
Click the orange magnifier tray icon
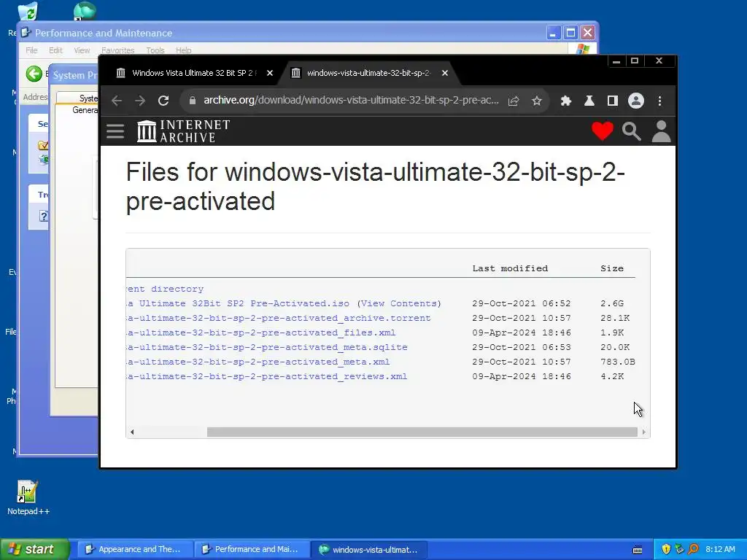(x=693, y=549)
